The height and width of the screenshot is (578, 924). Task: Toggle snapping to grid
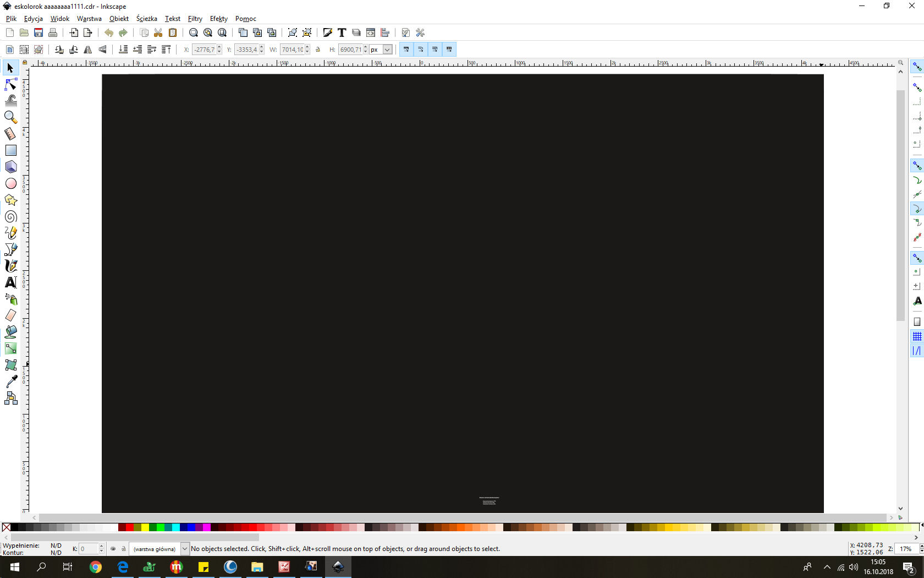pyautogui.click(x=917, y=336)
